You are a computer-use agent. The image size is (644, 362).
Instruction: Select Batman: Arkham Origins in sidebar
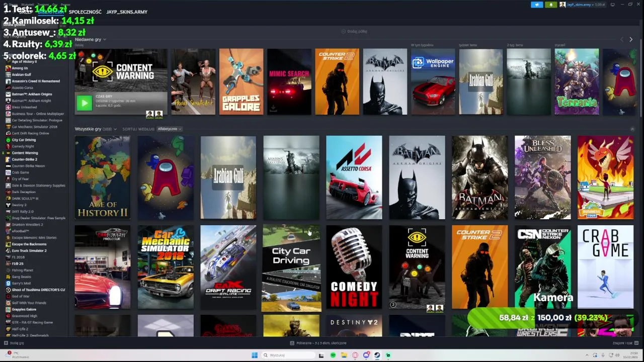[x=32, y=94]
